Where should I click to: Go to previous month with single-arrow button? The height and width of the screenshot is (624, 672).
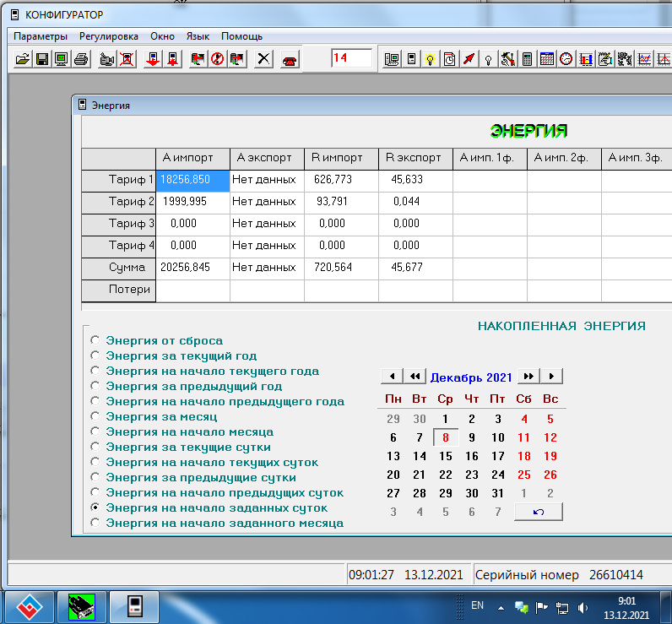coord(392,377)
